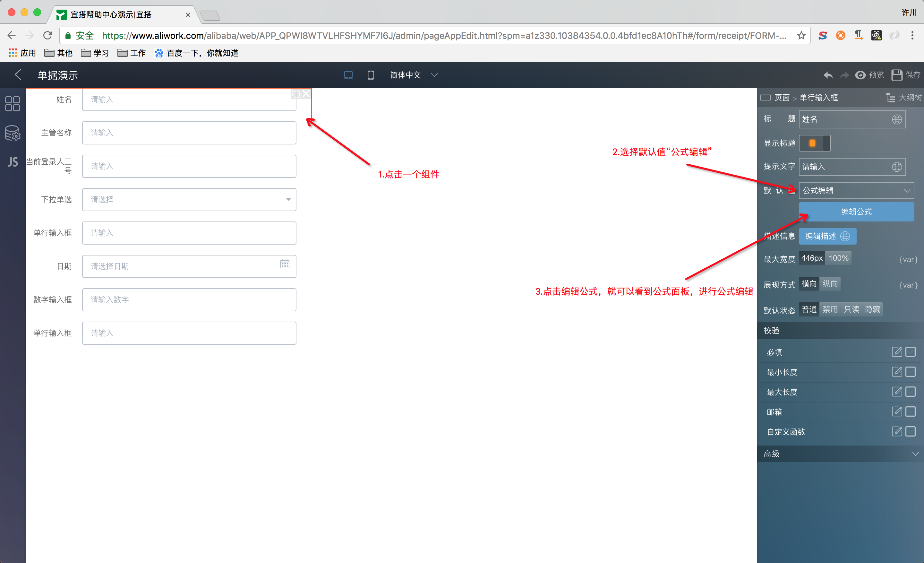Open the component library grid icon
Screen dimensions: 924x563
click(13, 104)
